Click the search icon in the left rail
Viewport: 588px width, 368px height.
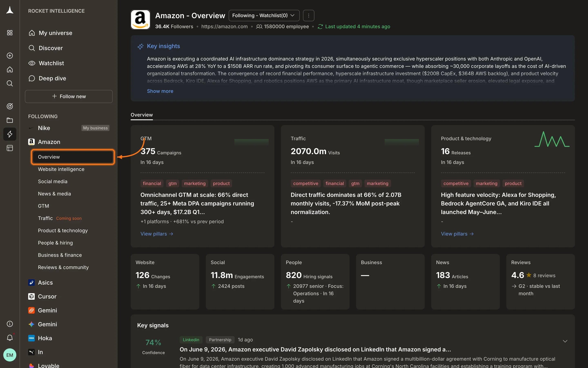click(x=10, y=83)
